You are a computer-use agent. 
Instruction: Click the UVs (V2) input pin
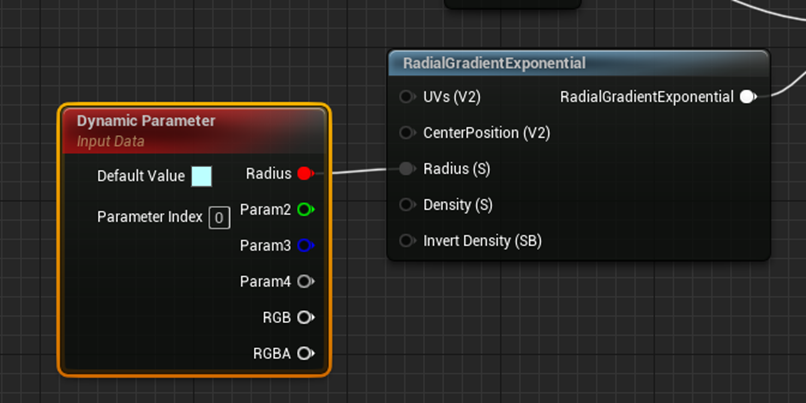tap(407, 97)
